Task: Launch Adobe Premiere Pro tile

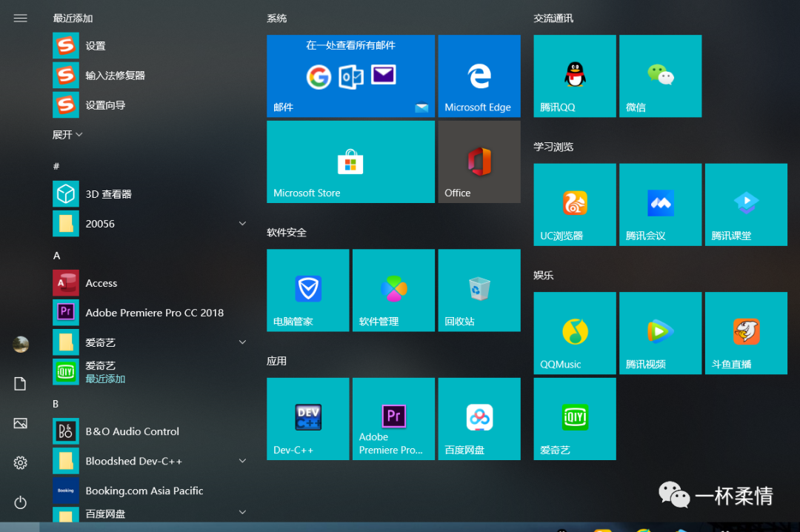Action: (393, 419)
